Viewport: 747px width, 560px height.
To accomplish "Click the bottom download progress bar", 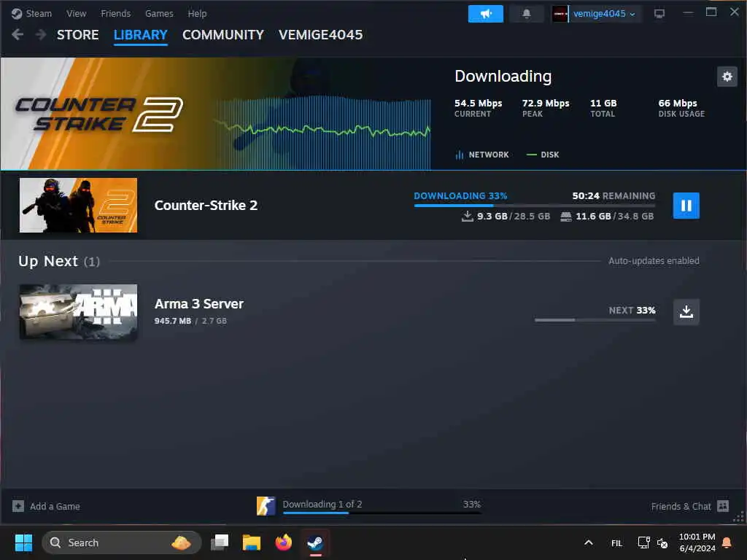I will (382, 513).
